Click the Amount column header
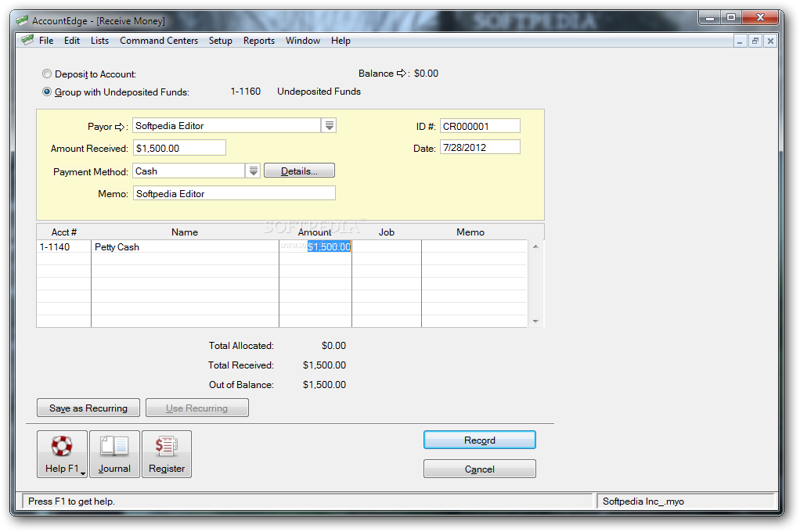The image size is (800, 532). (315, 232)
